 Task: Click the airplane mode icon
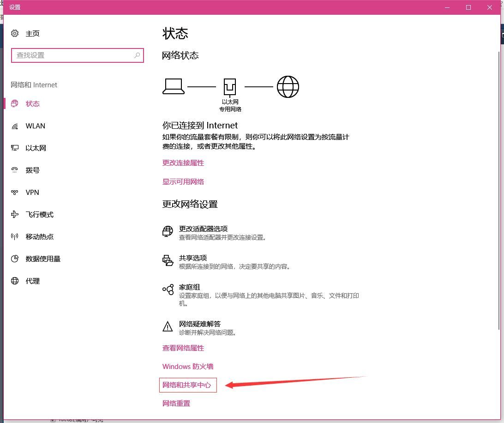15,215
